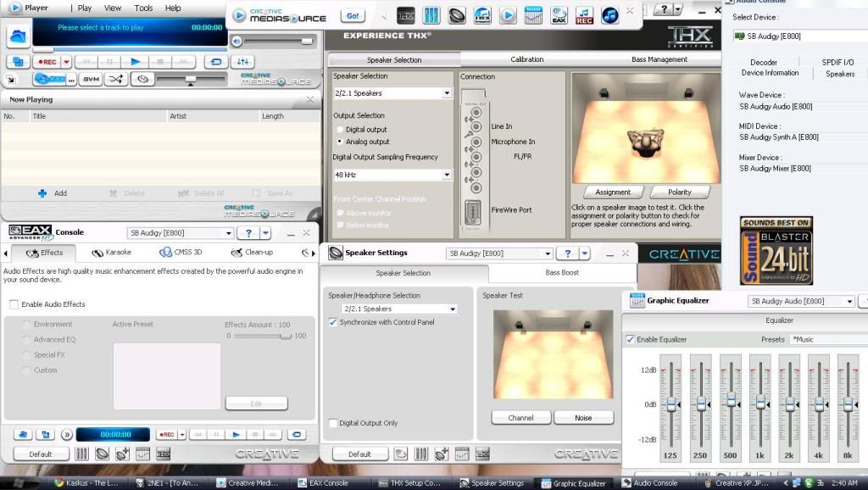This screenshot has width=868, height=490.
Task: Open the REC dropdown arrow in Player
Action: (66, 61)
